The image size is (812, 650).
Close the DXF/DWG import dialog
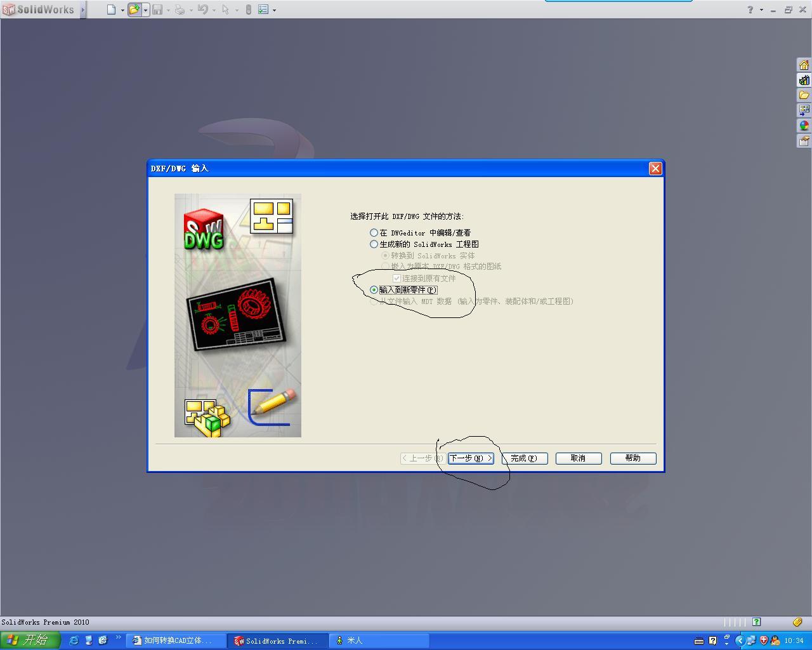point(655,168)
